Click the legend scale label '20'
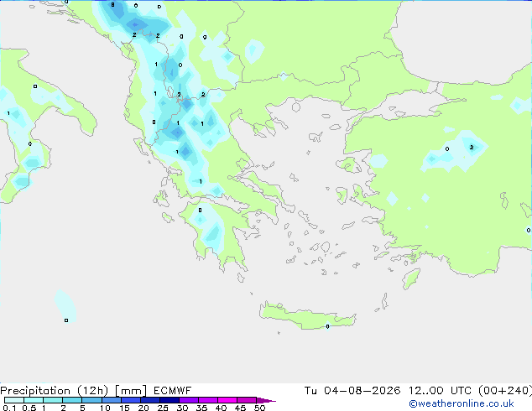The width and height of the screenshot is (532, 411). pyautogui.click(x=143, y=408)
